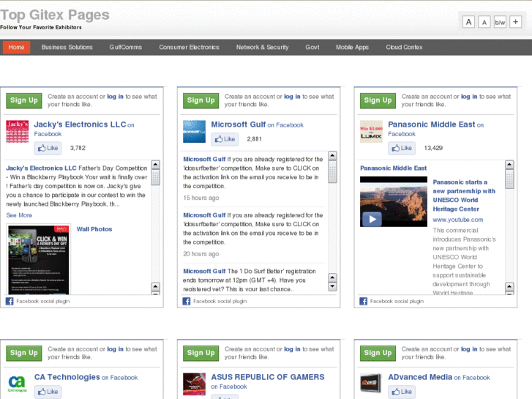Like CA Technologies page
This screenshot has height=399, width=532.
point(48,392)
